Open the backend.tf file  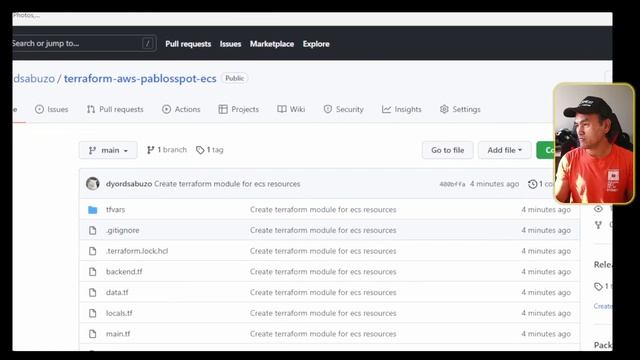click(x=124, y=272)
